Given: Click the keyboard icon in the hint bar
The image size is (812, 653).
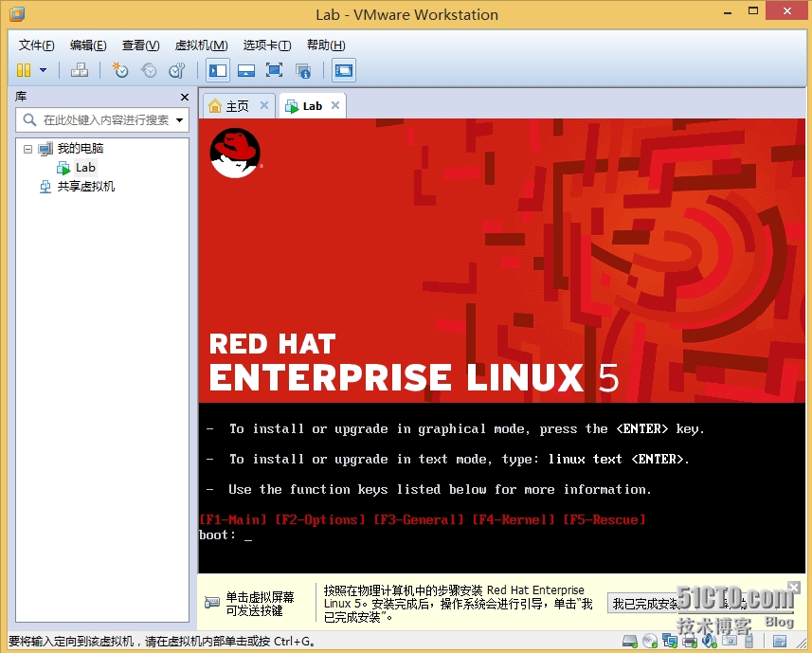Looking at the screenshot, I should coord(212,603).
